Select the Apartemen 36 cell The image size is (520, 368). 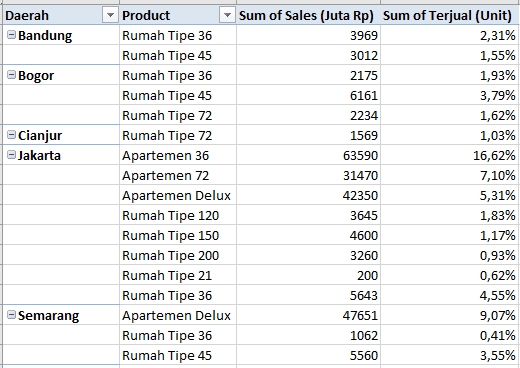(x=178, y=155)
